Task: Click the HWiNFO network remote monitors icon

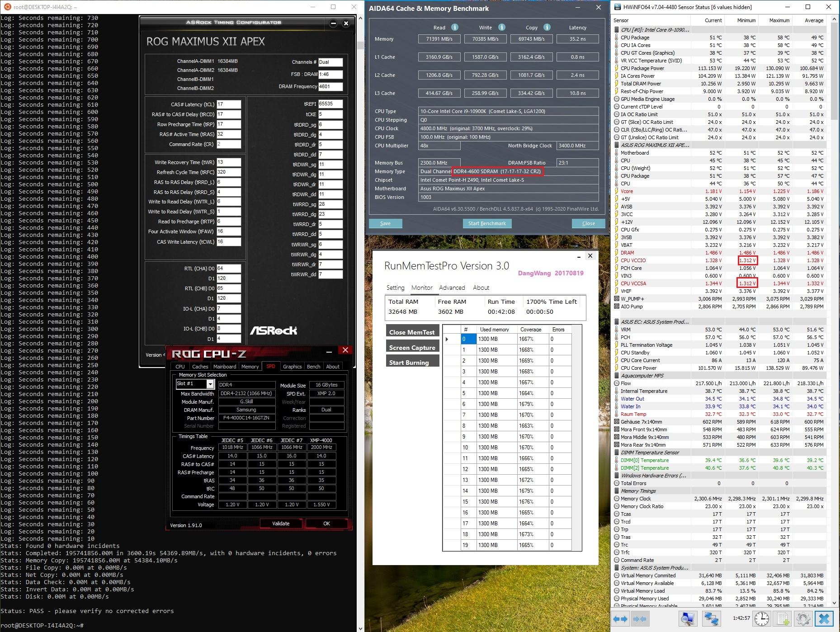Action: (x=711, y=618)
